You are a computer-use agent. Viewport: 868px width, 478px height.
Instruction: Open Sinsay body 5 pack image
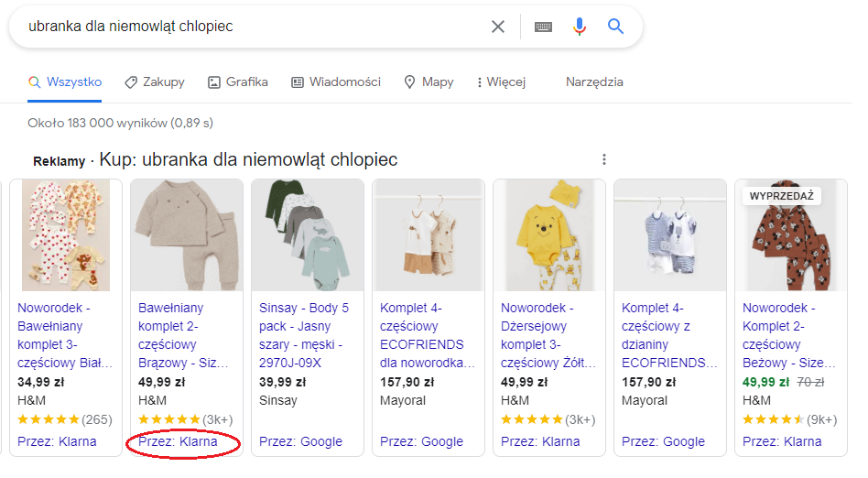[308, 234]
